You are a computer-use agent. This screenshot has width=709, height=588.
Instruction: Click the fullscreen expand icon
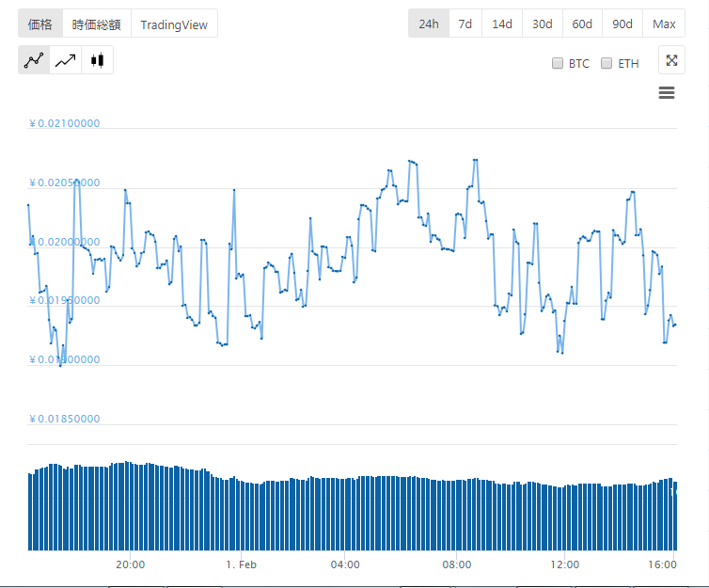click(x=671, y=60)
